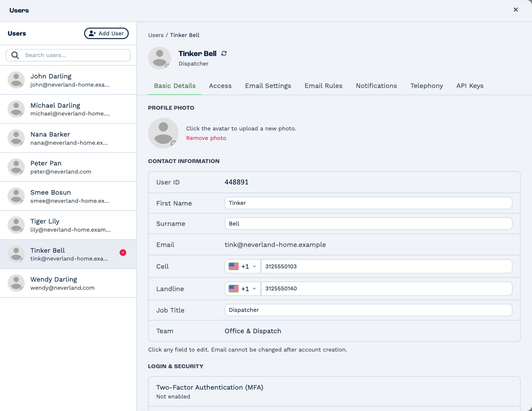532x411 pixels.
Task: Switch to the API Keys tab
Action: [470, 86]
